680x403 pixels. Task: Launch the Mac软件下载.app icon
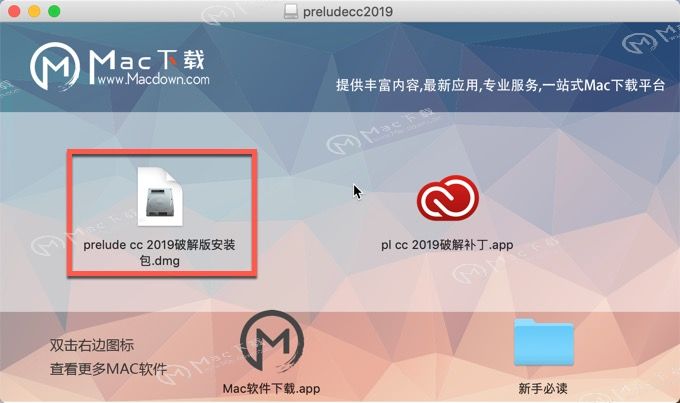(272, 341)
